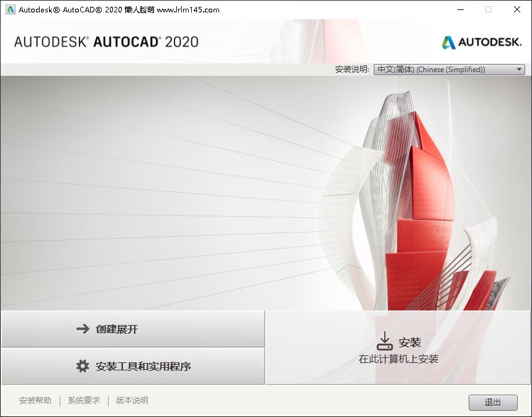The width and height of the screenshot is (532, 417).
Task: Click the Autodesk logo at top right
Action: [481, 42]
